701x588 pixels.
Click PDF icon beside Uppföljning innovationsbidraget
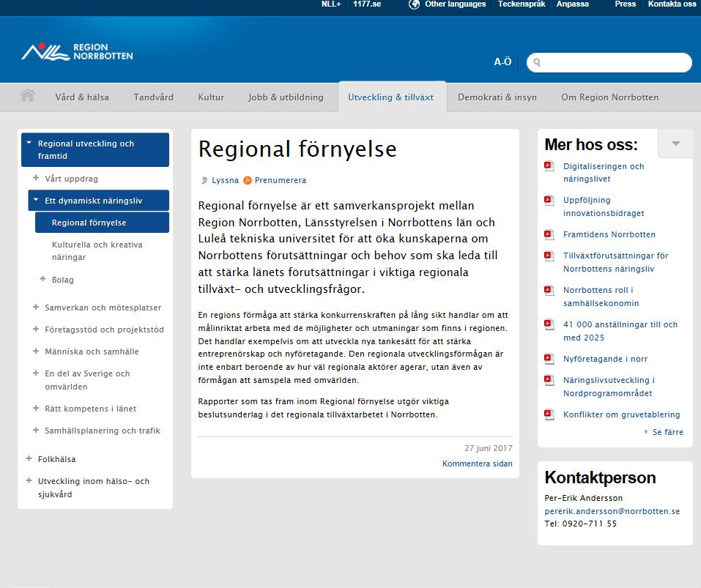pos(549,201)
